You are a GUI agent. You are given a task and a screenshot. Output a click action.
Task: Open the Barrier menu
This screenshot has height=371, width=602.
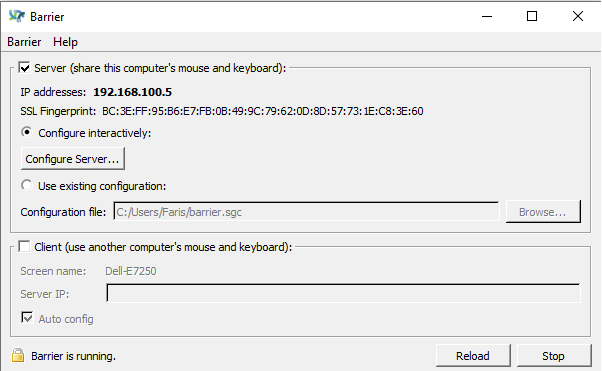point(24,42)
